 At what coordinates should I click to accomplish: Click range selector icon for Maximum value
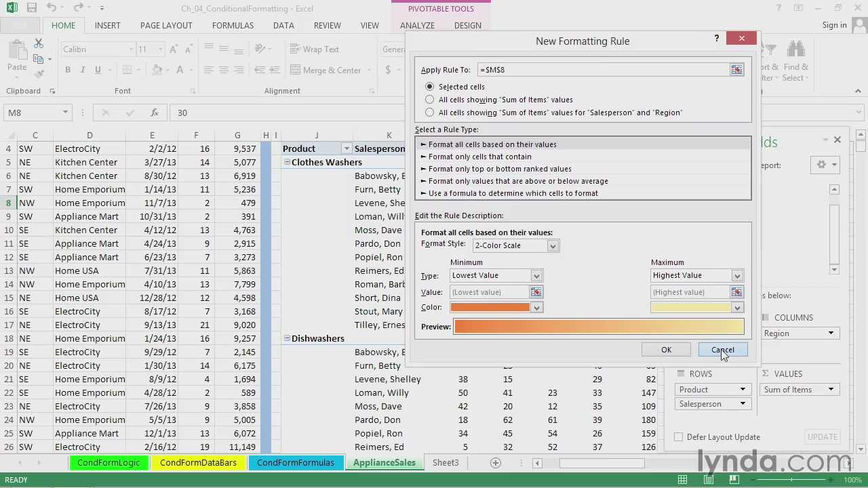pyautogui.click(x=736, y=292)
